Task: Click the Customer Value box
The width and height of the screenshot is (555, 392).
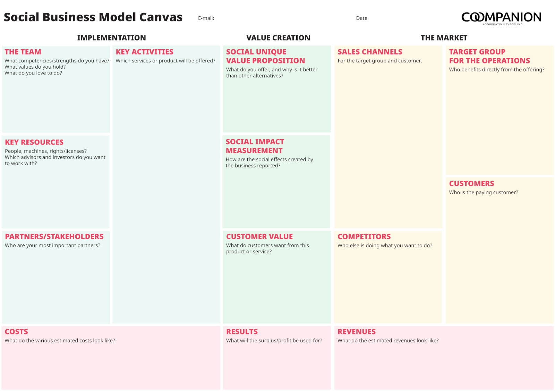Action: pos(276,288)
